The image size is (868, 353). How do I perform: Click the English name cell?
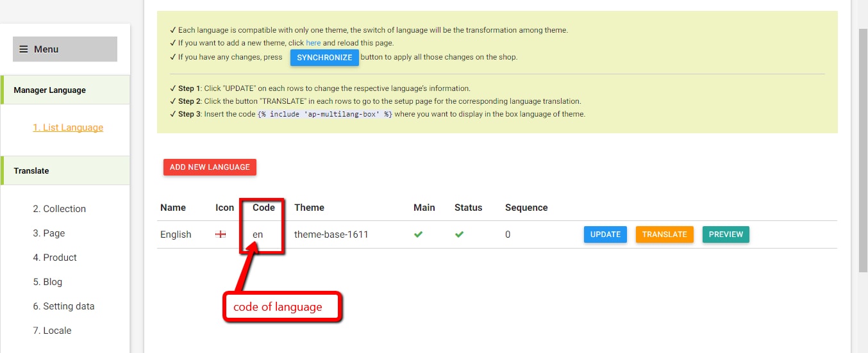point(176,234)
